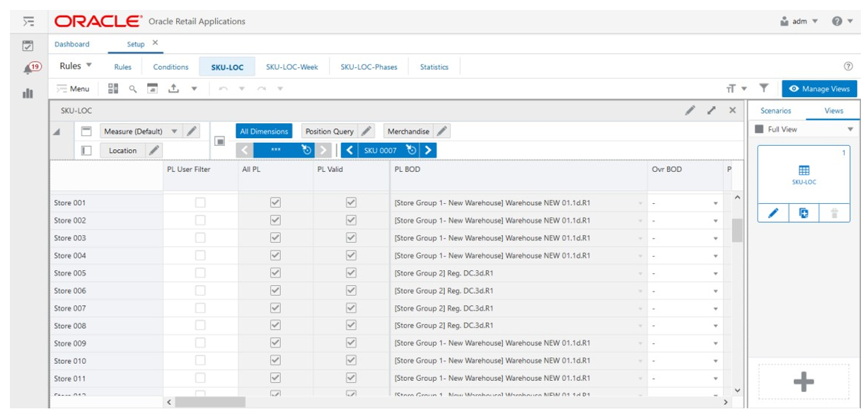Open Ovr BOD dropdown for Store 003
868x414 pixels.
coord(715,238)
